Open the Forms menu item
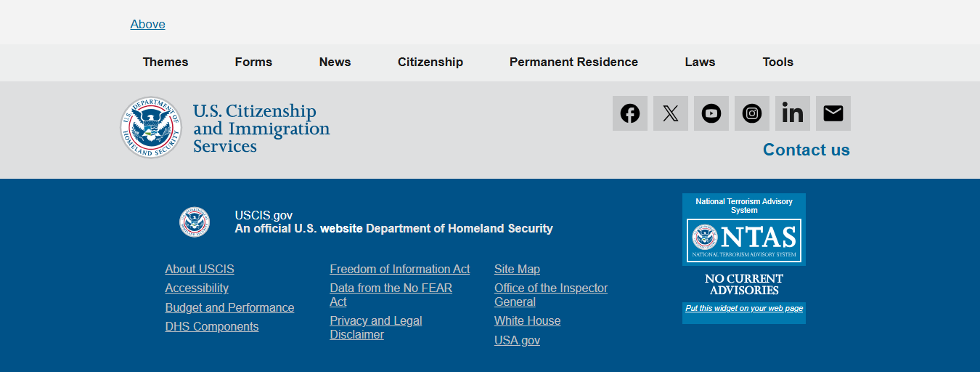This screenshot has height=372, width=980. click(x=253, y=62)
